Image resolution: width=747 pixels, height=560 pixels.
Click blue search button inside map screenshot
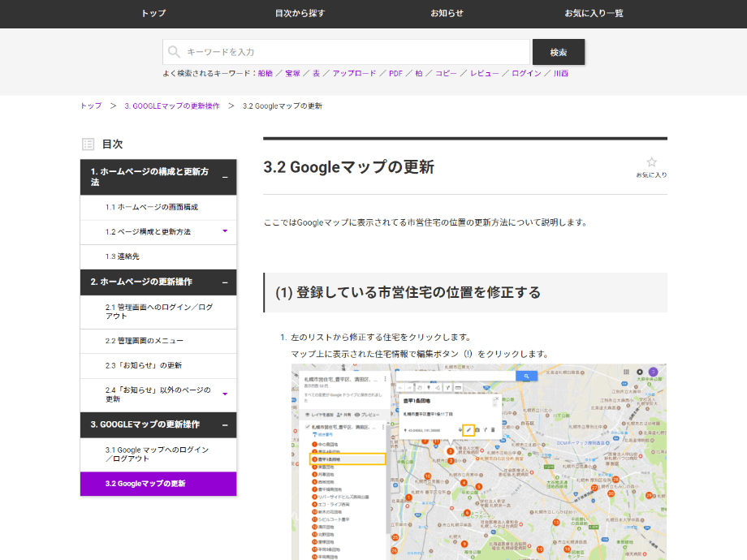tap(526, 376)
